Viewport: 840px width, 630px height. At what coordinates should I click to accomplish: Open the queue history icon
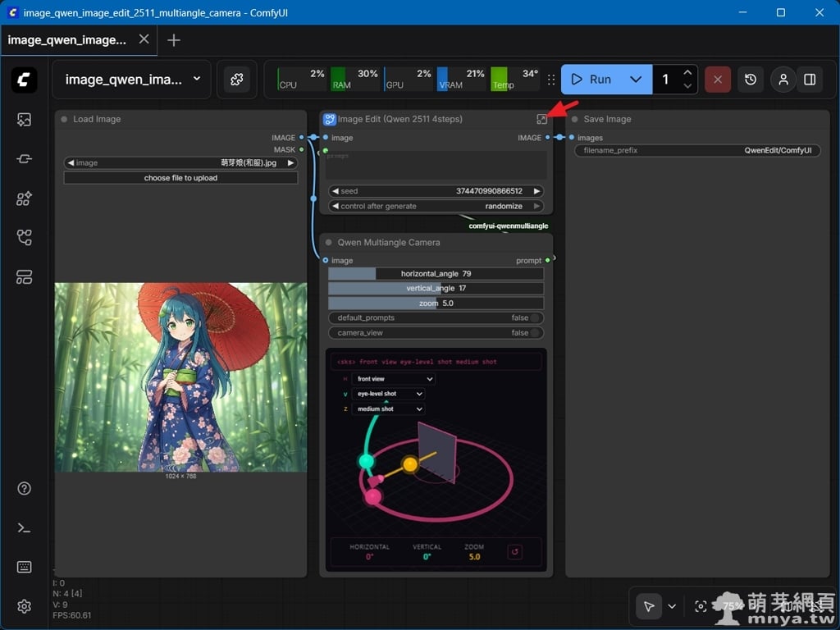click(x=751, y=80)
